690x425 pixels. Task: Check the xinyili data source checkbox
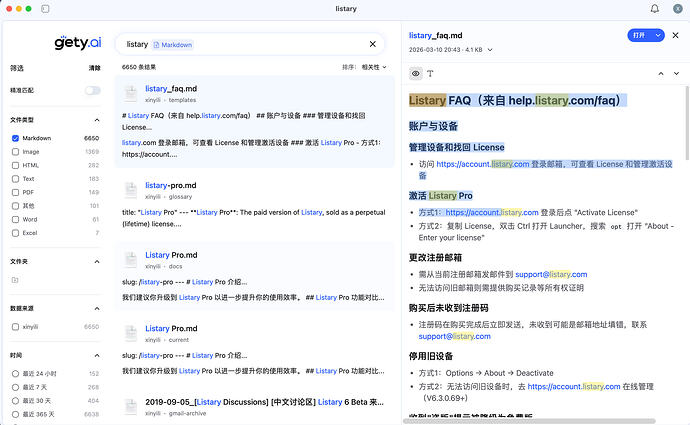coord(15,327)
